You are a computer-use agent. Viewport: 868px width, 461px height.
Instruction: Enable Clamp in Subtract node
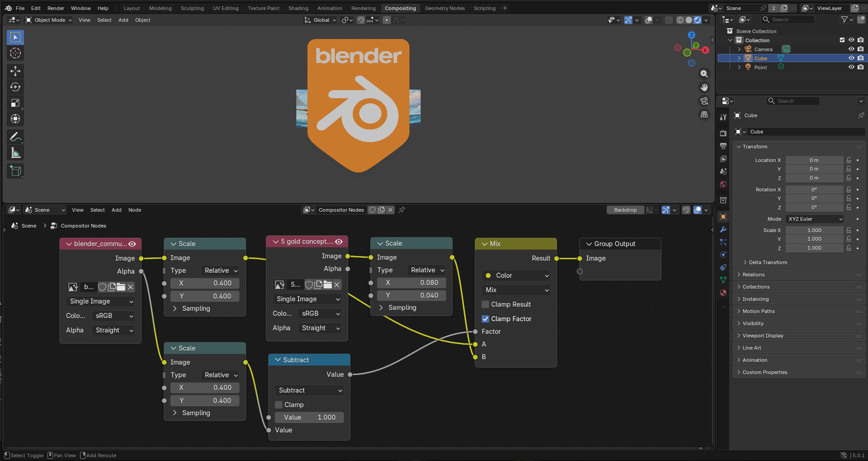279,405
